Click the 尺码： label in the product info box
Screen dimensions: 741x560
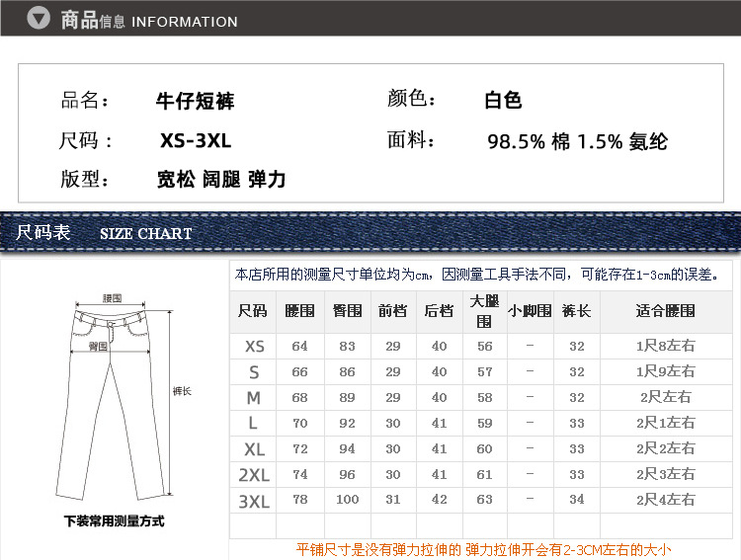point(85,140)
